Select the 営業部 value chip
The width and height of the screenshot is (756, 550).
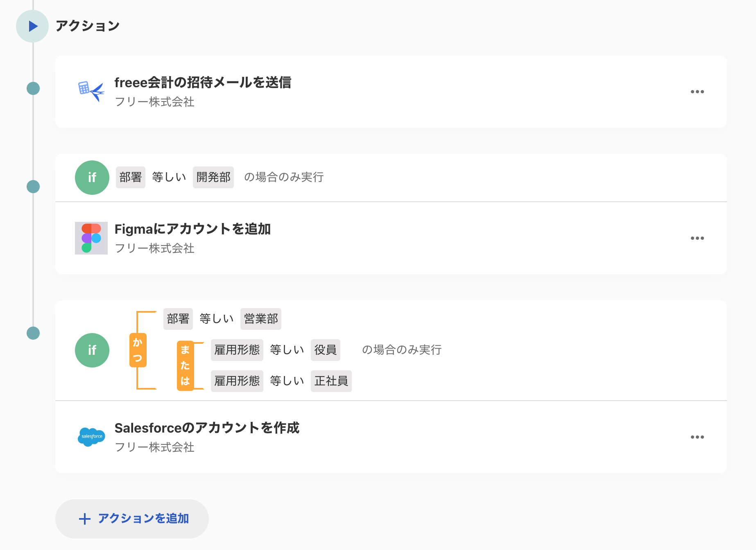point(261,319)
